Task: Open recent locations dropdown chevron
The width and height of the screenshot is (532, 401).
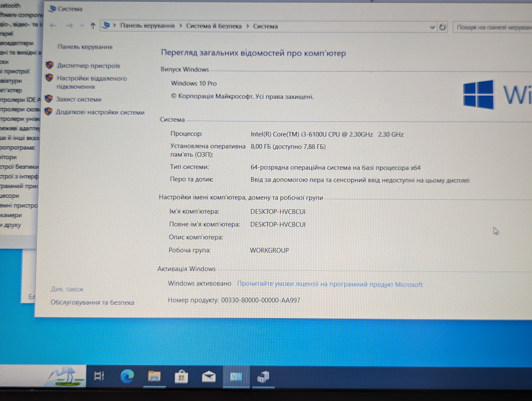Action: click(82, 26)
